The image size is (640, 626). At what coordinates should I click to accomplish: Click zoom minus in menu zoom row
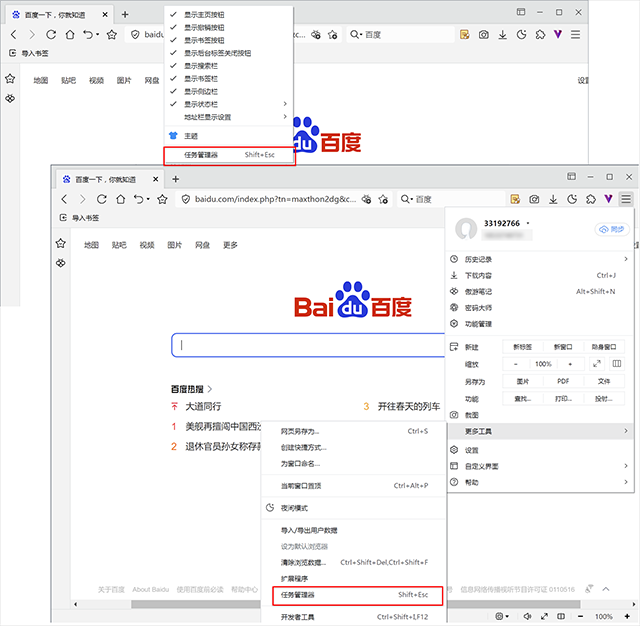pos(516,364)
